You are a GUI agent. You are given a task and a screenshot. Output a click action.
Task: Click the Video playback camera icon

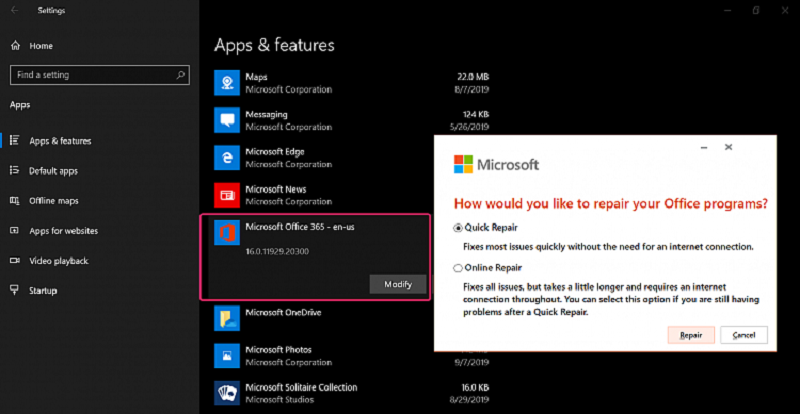(15, 261)
